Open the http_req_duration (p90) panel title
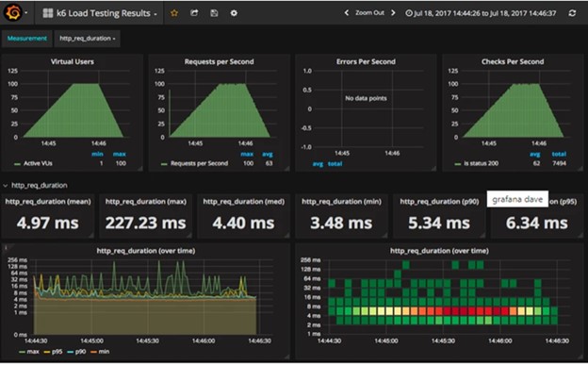The width and height of the screenshot is (588, 365). tap(439, 202)
